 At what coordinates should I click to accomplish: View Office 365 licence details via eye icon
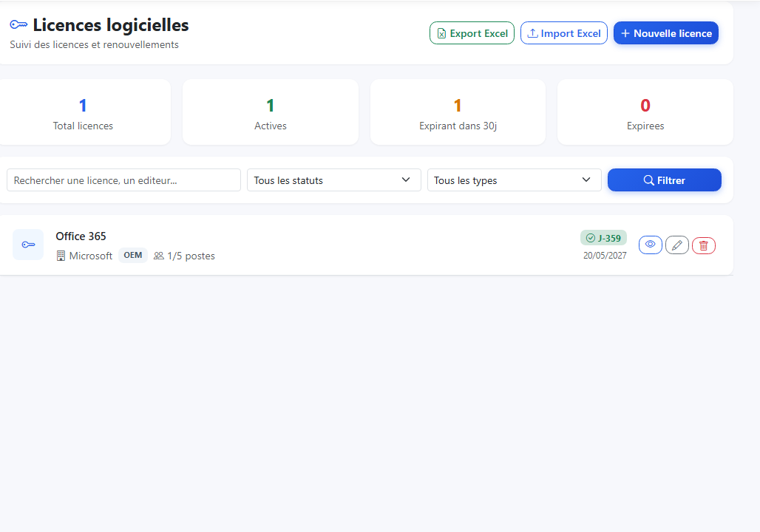[x=651, y=245]
